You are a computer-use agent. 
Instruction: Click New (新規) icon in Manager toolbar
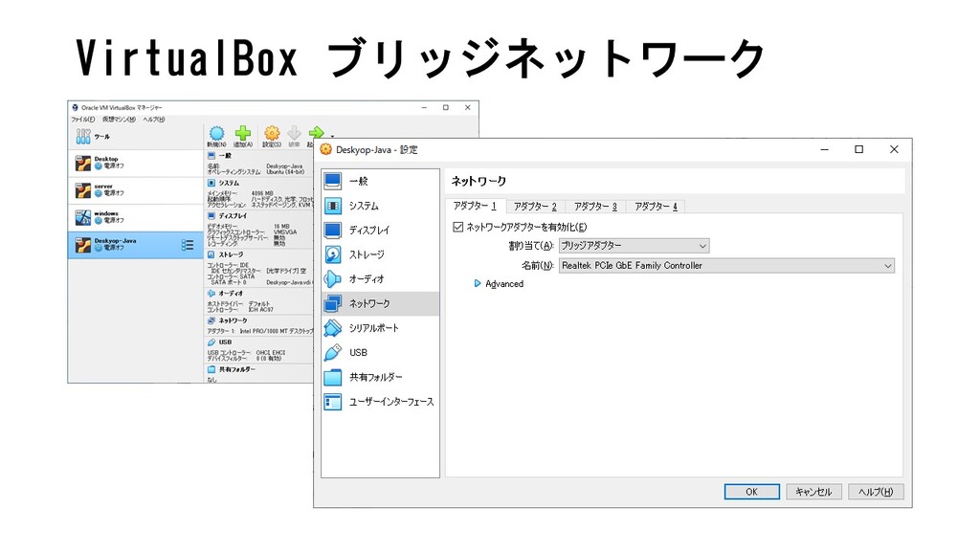click(x=217, y=136)
